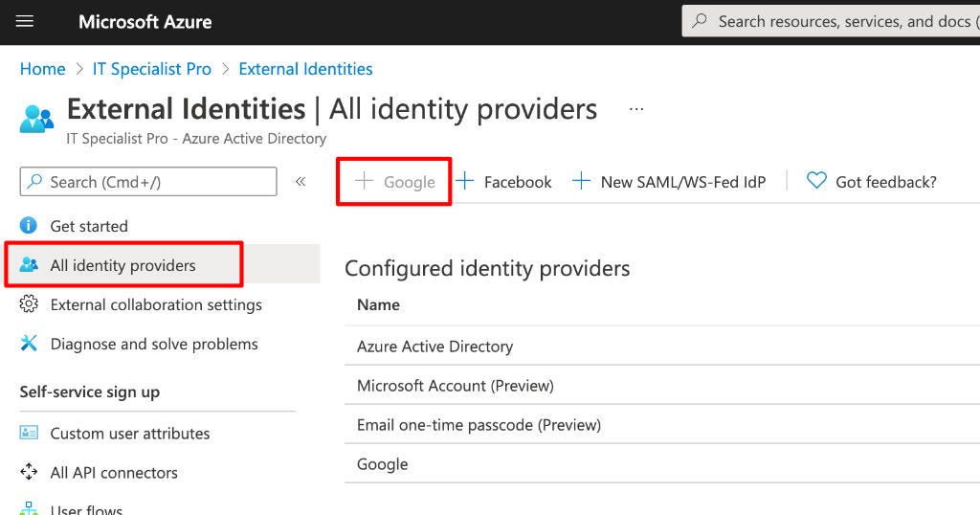
Task: Click the Name column header
Action: pyautogui.click(x=378, y=305)
